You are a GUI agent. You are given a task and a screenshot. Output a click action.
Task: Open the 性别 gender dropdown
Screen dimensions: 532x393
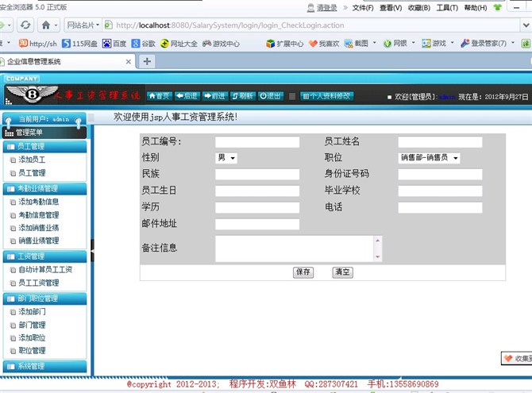pyautogui.click(x=226, y=158)
